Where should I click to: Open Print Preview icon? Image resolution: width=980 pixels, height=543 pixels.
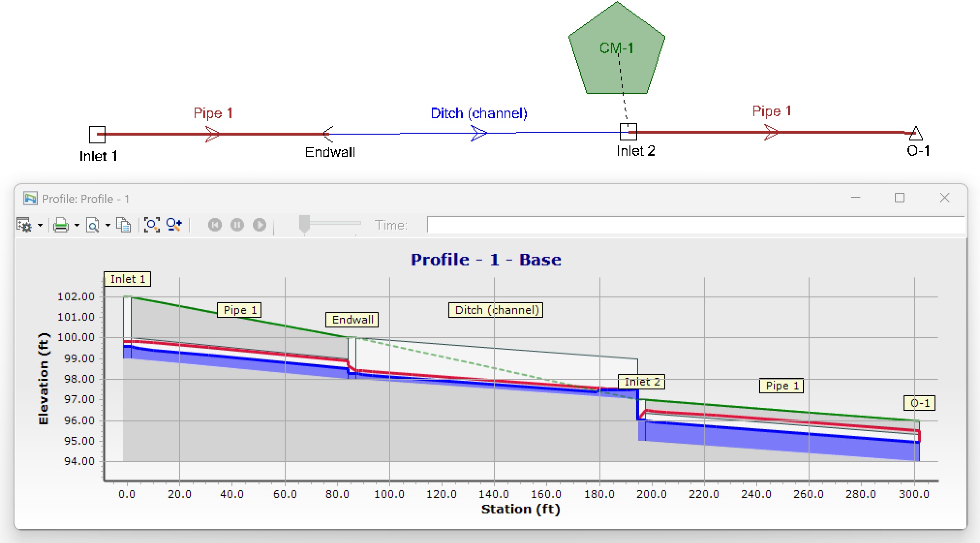pyautogui.click(x=92, y=225)
